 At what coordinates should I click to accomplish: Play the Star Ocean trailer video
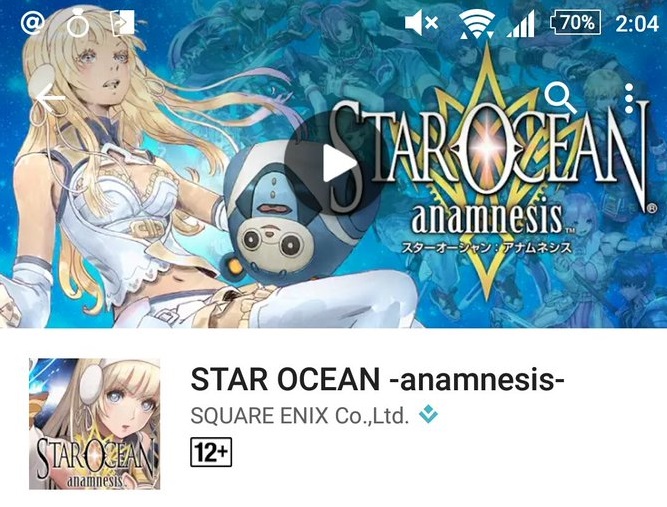coord(334,163)
